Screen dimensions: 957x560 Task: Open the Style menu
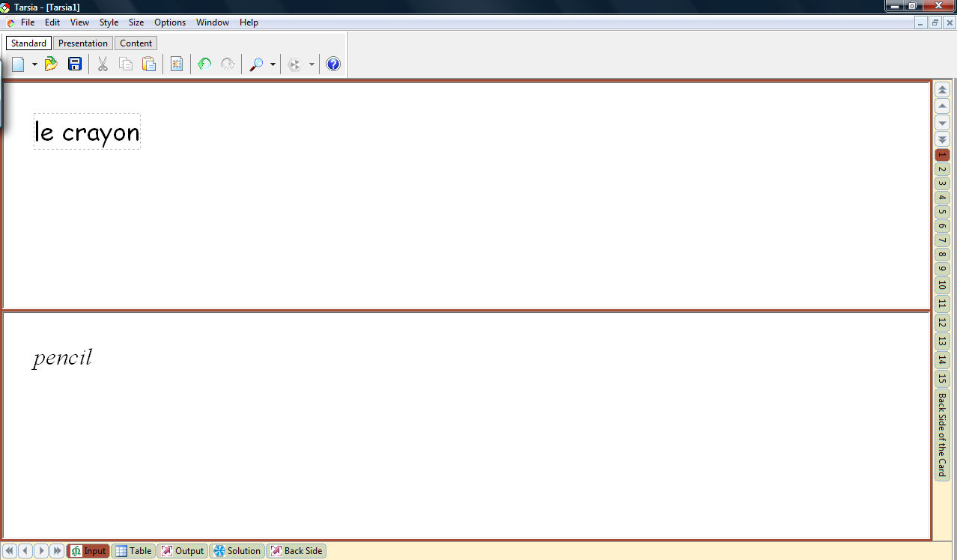tap(109, 22)
